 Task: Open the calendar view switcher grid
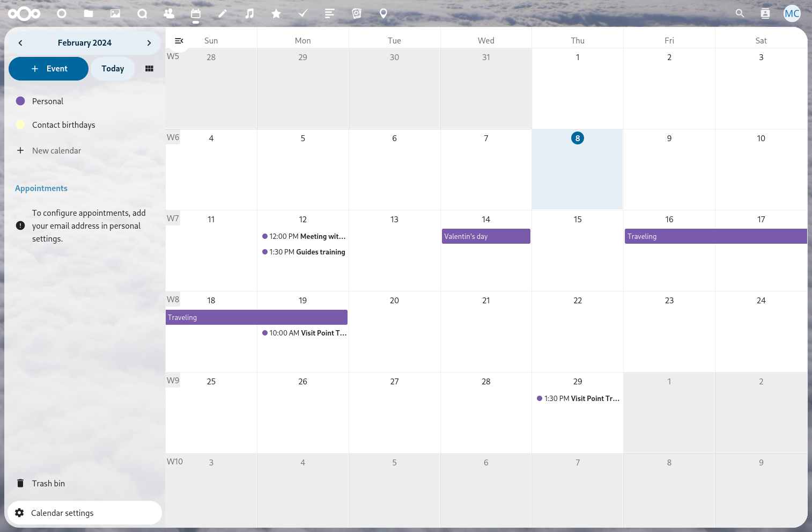click(149, 69)
